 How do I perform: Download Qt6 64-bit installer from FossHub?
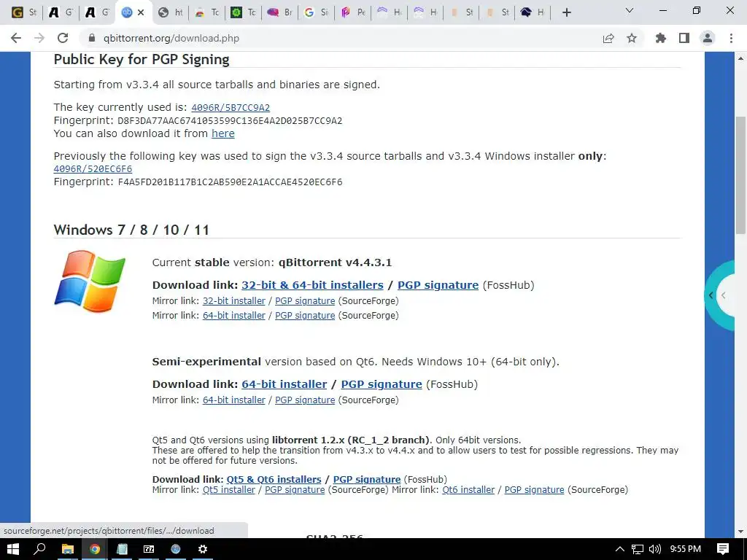click(284, 384)
